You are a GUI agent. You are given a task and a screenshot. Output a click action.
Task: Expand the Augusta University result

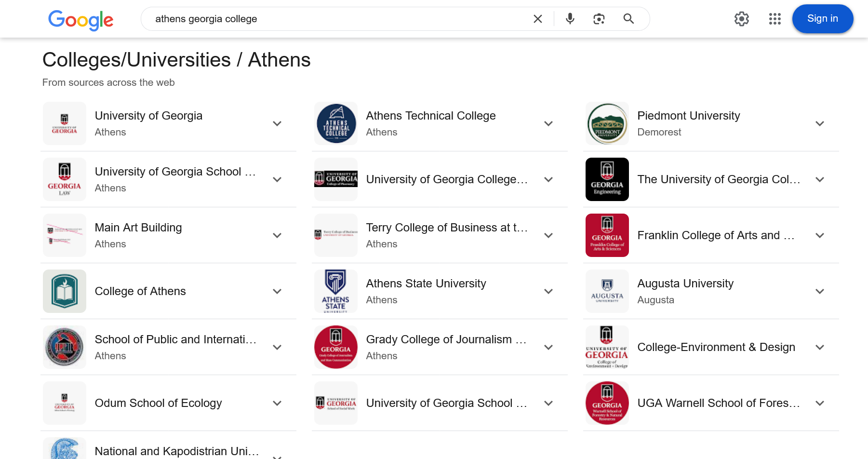tap(819, 291)
